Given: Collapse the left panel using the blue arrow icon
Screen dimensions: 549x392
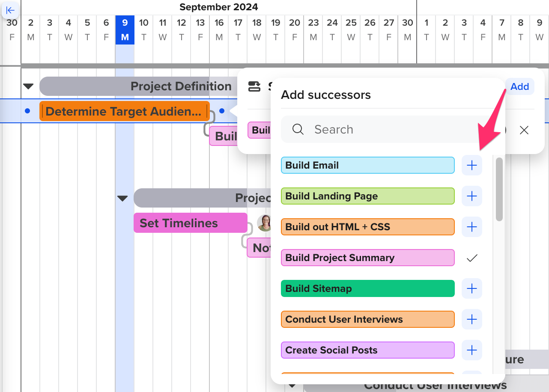Looking at the screenshot, I should (x=10, y=10).
